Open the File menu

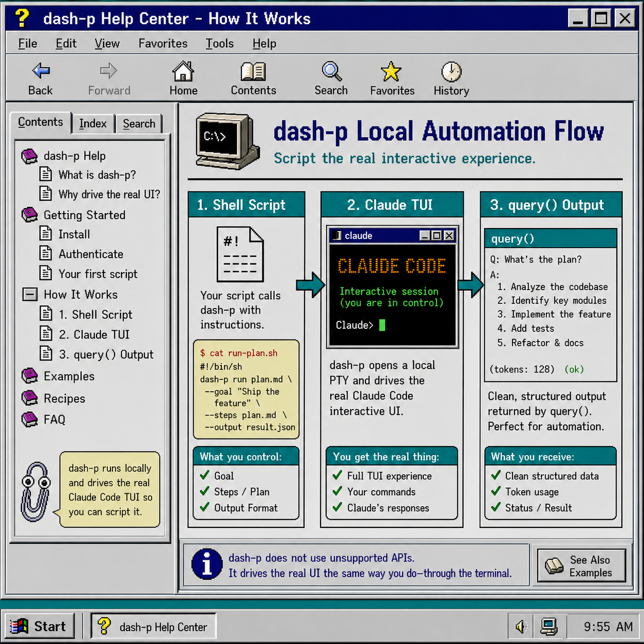pos(28,44)
